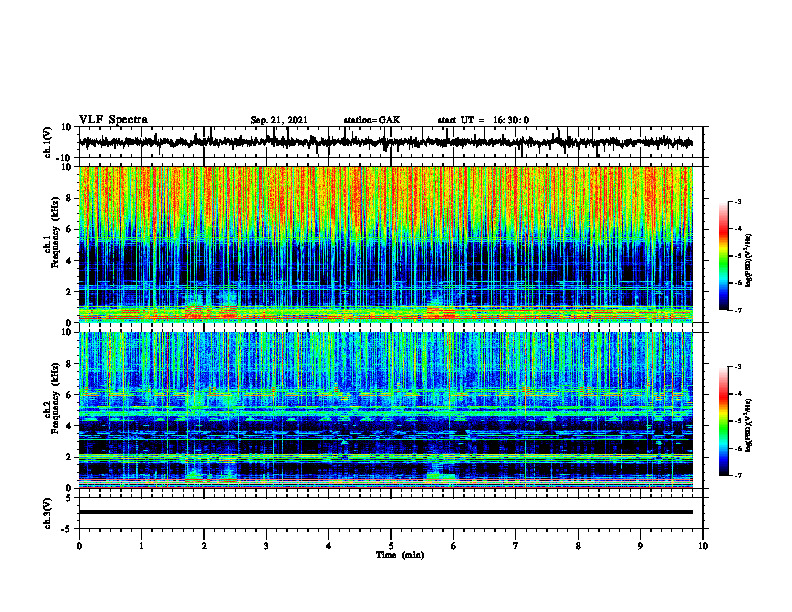Image resolution: width=792 pixels, height=612 pixels.
Task: Click the ch.1 voltage waveform trace
Action: point(386,142)
